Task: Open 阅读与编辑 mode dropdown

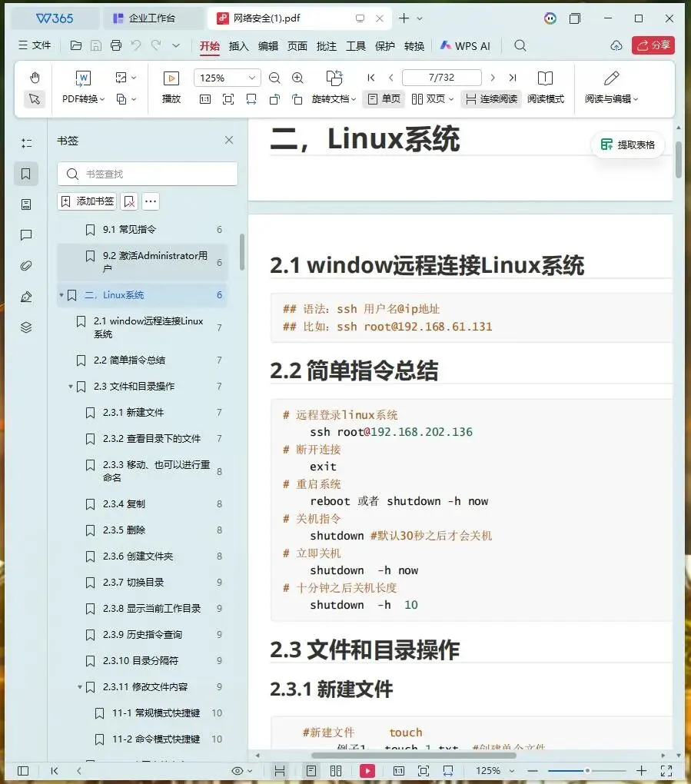Action: 611,99
